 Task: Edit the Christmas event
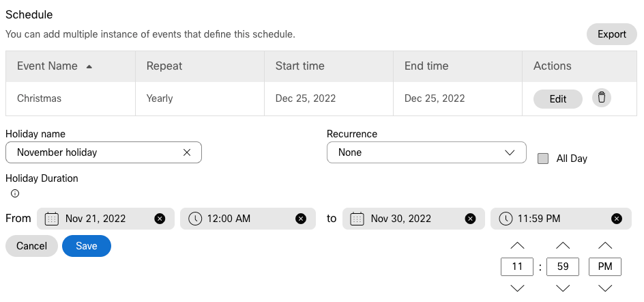(558, 99)
